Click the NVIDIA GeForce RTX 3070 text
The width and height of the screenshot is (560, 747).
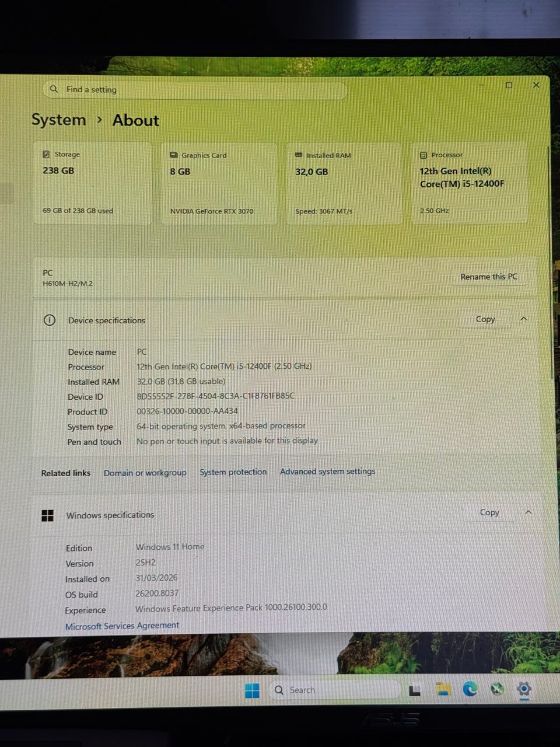(212, 211)
